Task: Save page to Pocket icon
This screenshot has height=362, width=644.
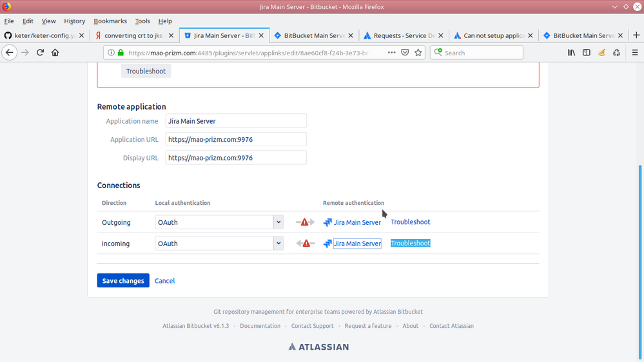Action: coord(405,53)
